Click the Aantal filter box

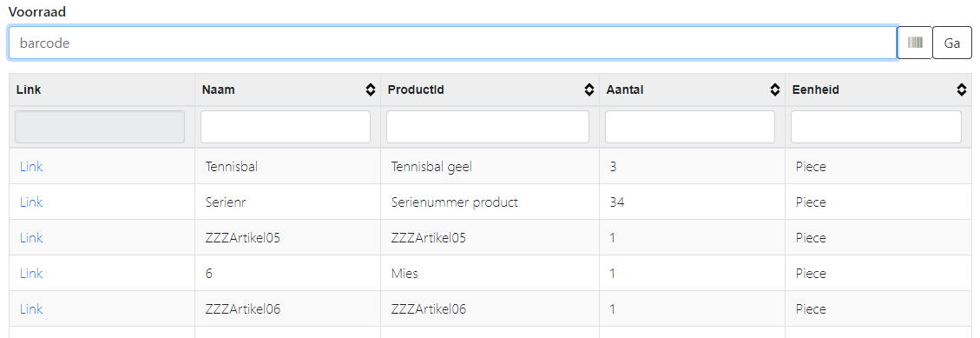point(690,127)
